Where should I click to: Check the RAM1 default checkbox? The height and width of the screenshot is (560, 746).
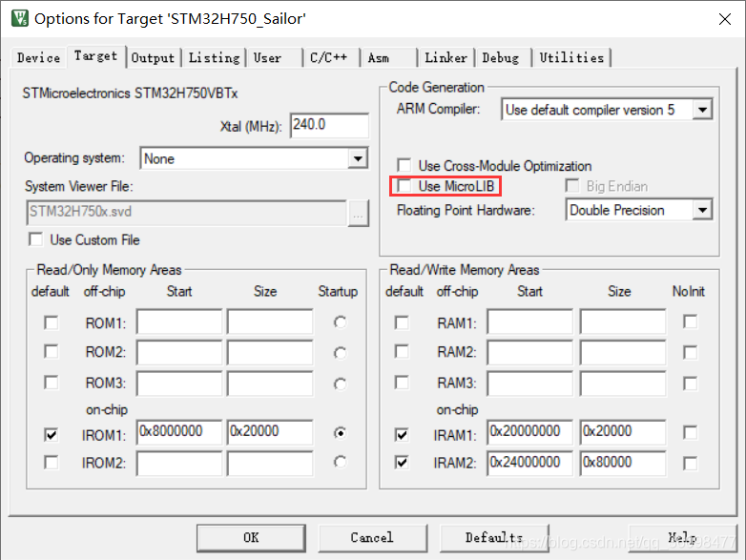402,322
